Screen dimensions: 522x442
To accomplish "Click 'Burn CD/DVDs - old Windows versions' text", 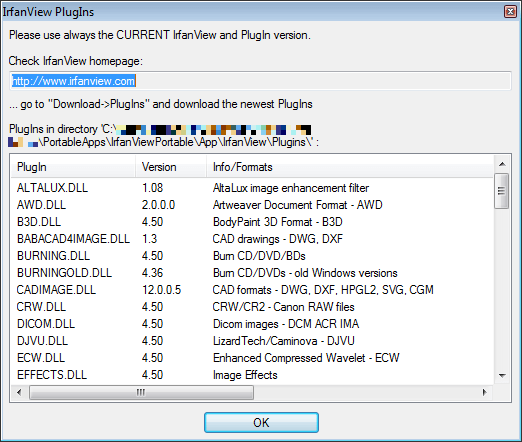I will click(x=305, y=273).
